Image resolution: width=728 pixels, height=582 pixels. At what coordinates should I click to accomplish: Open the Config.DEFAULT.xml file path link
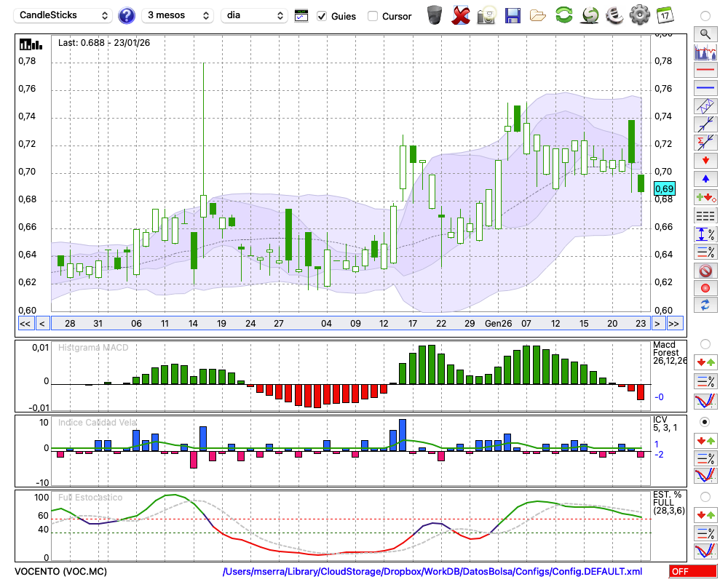pyautogui.click(x=432, y=572)
